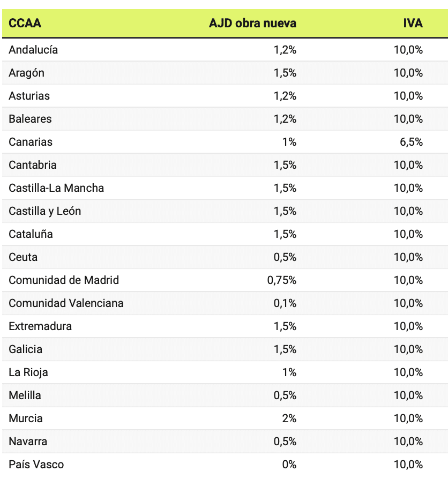Click the 2% AJD value for Murcia

click(x=289, y=418)
